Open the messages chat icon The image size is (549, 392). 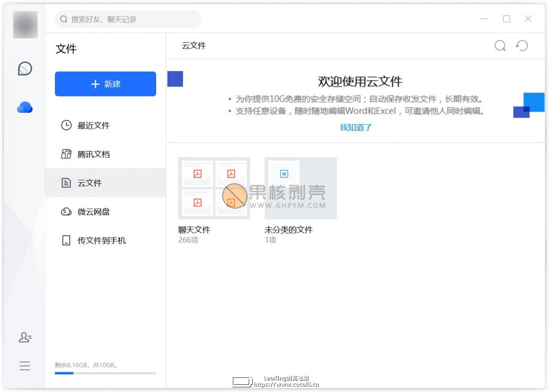coord(25,69)
